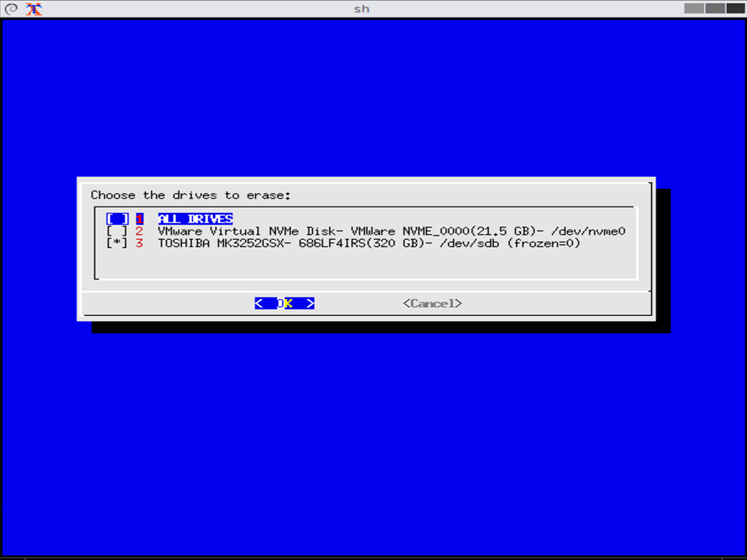Select the red tag number 2
Viewport: 747px width, 560px height.
click(139, 231)
